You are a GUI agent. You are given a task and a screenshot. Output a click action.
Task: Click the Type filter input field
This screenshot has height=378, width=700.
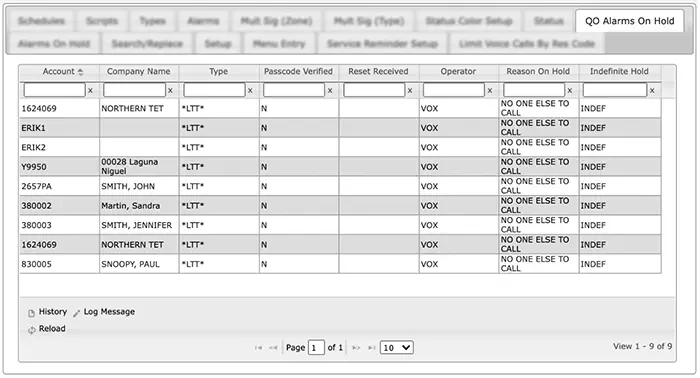pyautogui.click(x=214, y=90)
